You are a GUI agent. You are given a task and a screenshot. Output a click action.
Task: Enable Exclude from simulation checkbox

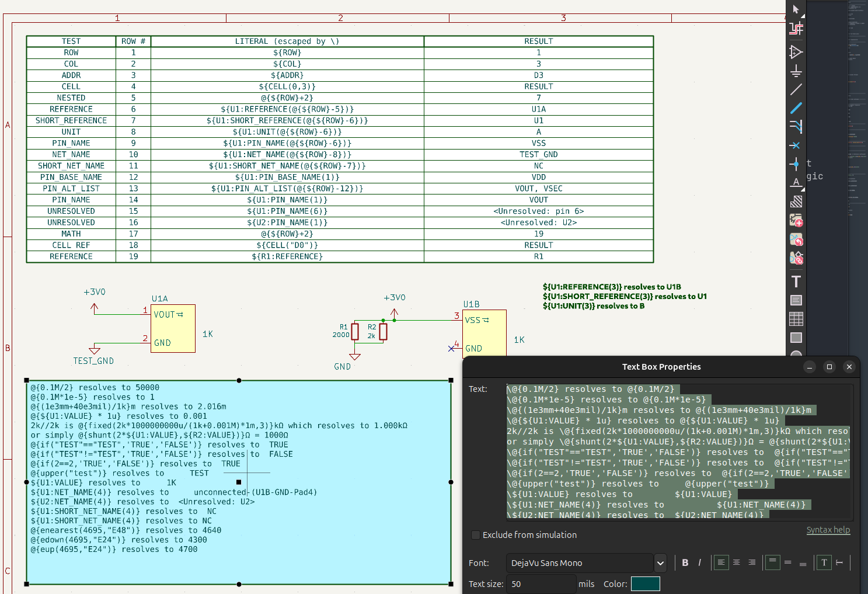(x=476, y=535)
